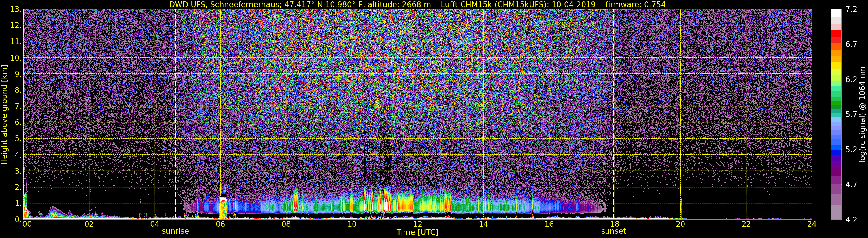Click the white top segment of the colorbar
This screenshot has height=238, width=868.
[x=836, y=13]
